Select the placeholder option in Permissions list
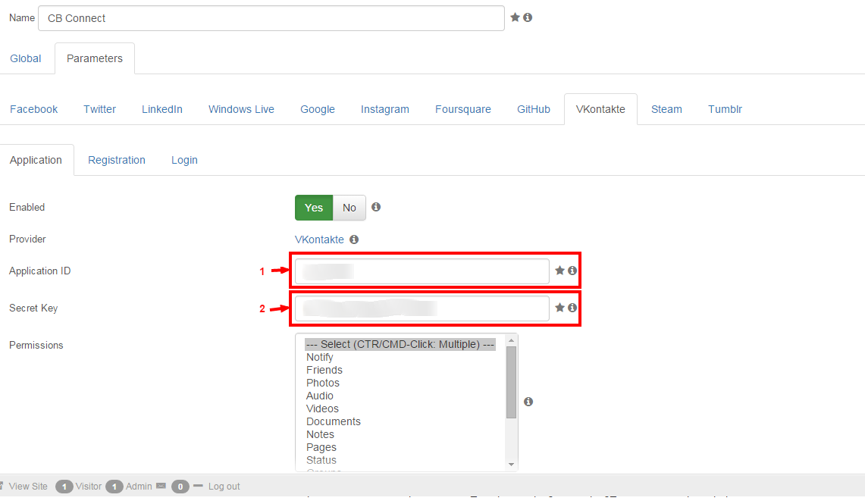 400,344
